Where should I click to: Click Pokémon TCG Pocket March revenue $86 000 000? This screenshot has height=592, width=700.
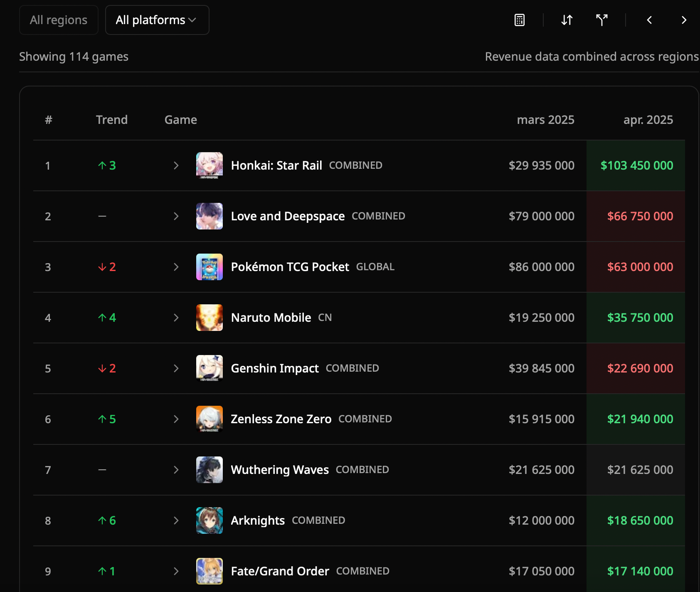click(x=542, y=267)
